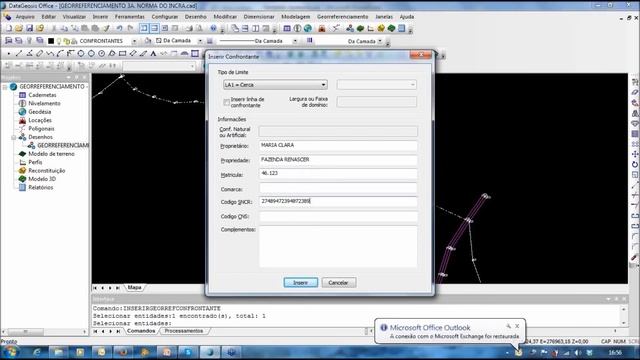Click the Complementos text area
640x360 pixels.
click(x=338, y=247)
